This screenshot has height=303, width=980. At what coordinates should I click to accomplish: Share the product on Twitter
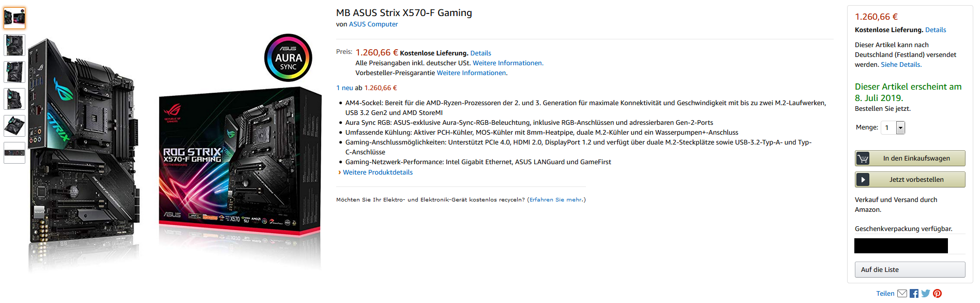click(925, 293)
